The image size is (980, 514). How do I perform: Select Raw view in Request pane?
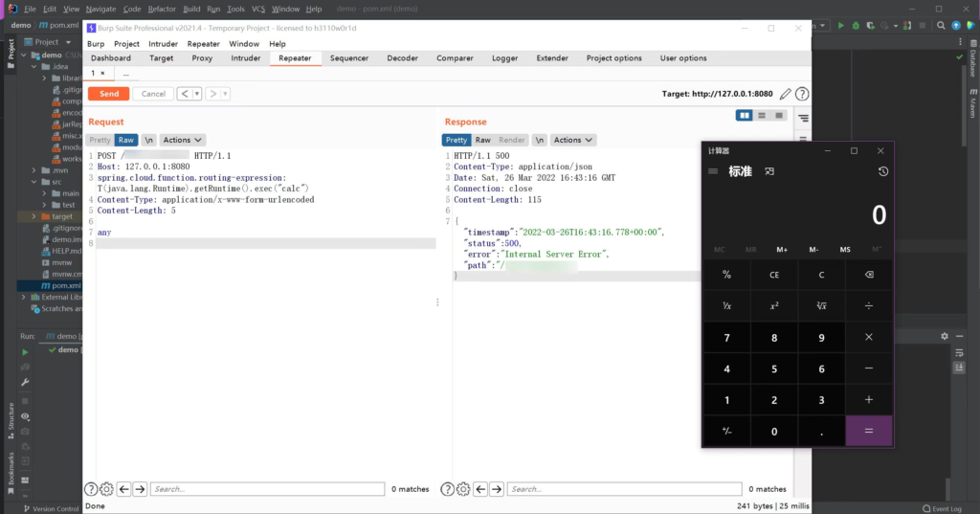pyautogui.click(x=126, y=140)
